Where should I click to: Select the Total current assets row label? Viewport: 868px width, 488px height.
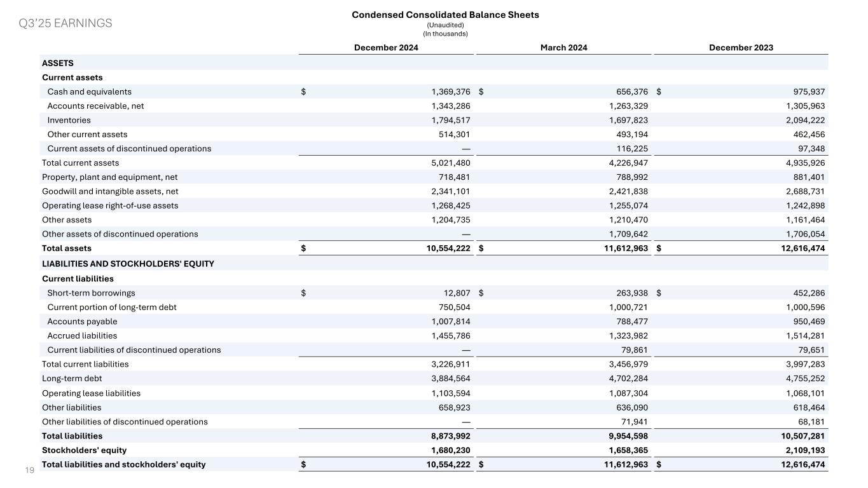click(80, 163)
